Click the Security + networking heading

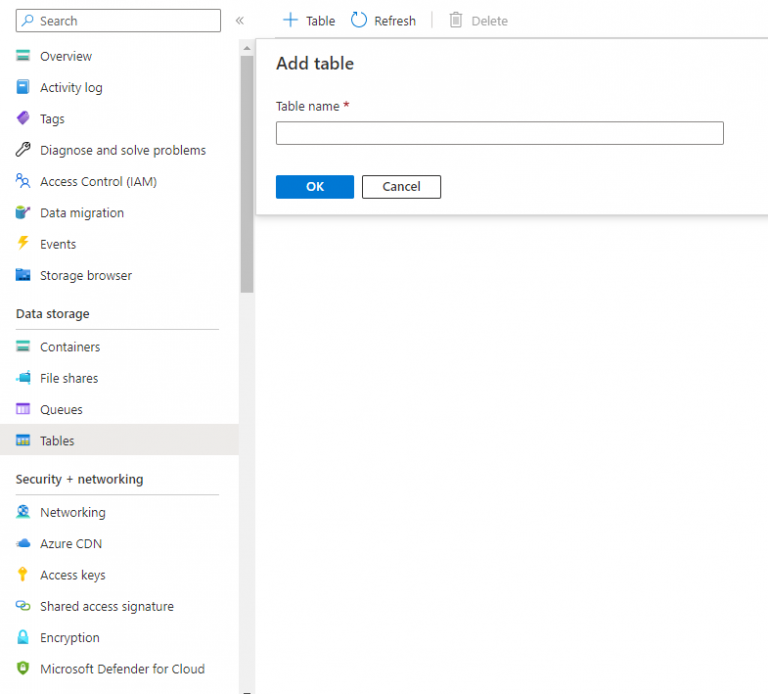pos(79,479)
